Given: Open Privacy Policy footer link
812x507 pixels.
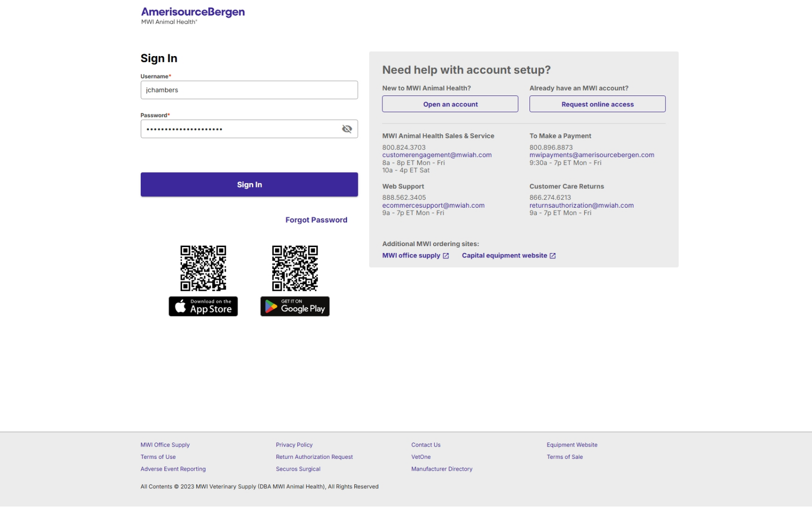Looking at the screenshot, I should coord(294,445).
